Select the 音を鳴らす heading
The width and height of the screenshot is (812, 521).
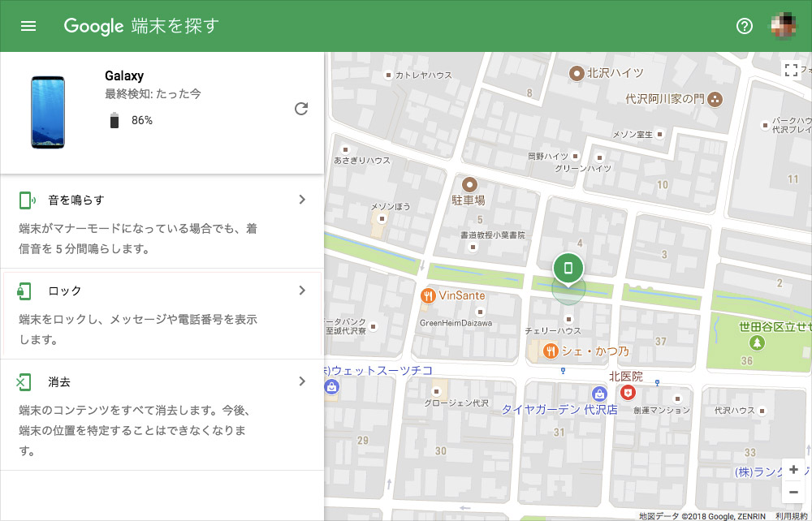coord(76,200)
